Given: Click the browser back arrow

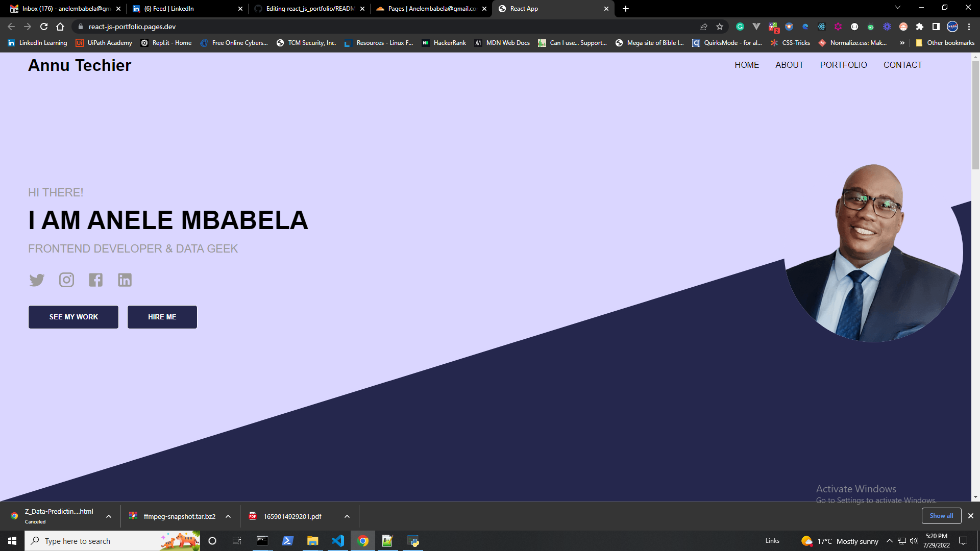Looking at the screenshot, I should pos(10,27).
